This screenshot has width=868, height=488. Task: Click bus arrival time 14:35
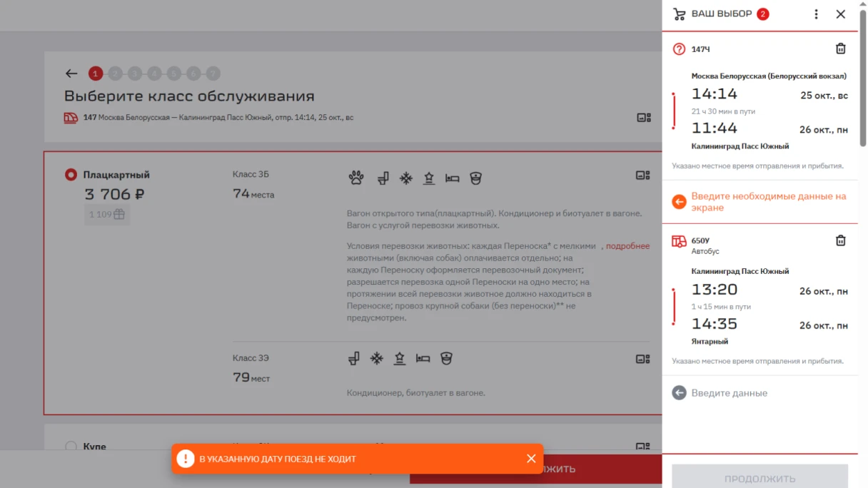click(715, 324)
